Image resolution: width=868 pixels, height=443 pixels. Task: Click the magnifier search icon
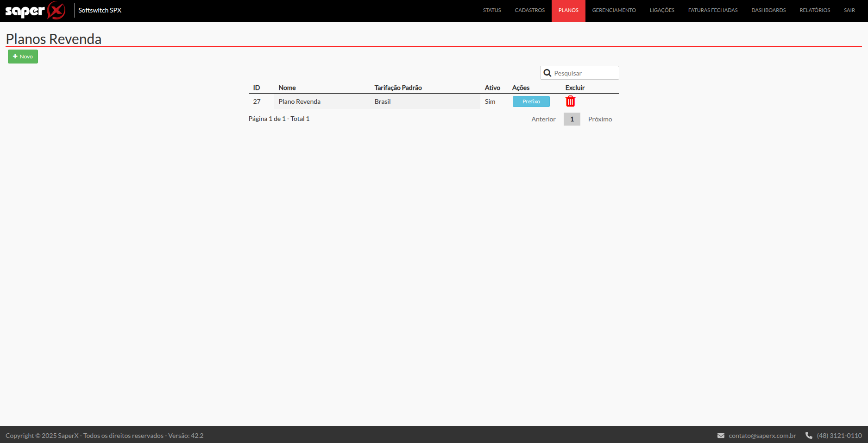(547, 73)
